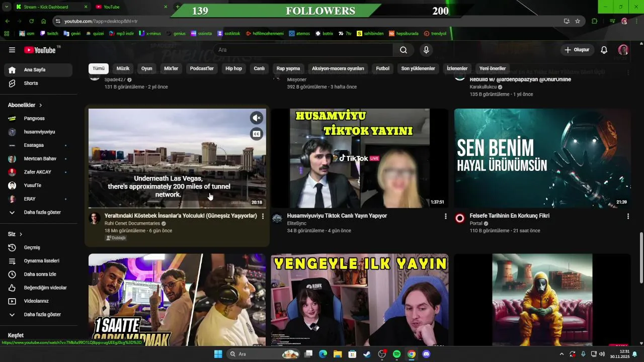
Task: Open Steam from the taskbar
Action: (367, 354)
